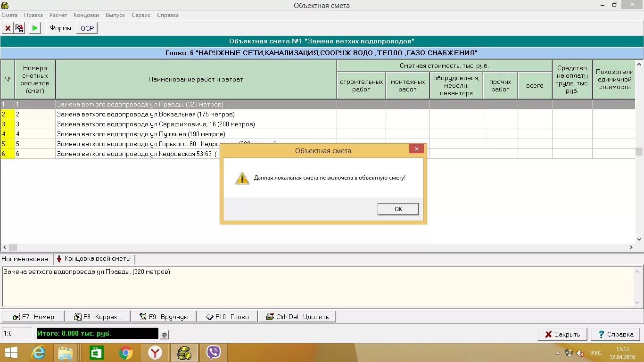
Task: Click yellow row number 5 cell
Action: point(8,144)
